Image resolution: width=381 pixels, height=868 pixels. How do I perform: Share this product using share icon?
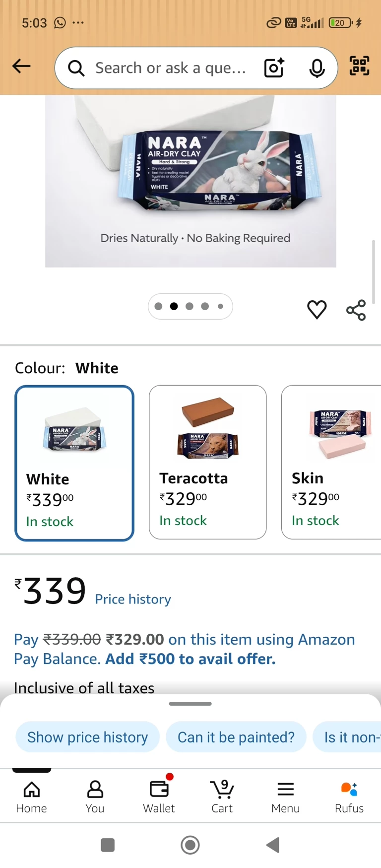tap(356, 310)
